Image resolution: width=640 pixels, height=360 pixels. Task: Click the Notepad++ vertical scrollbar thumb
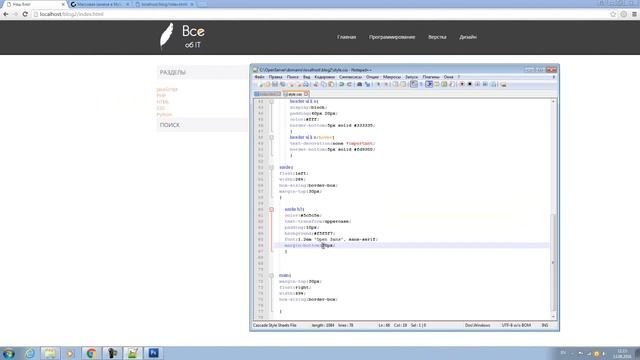[553, 261]
